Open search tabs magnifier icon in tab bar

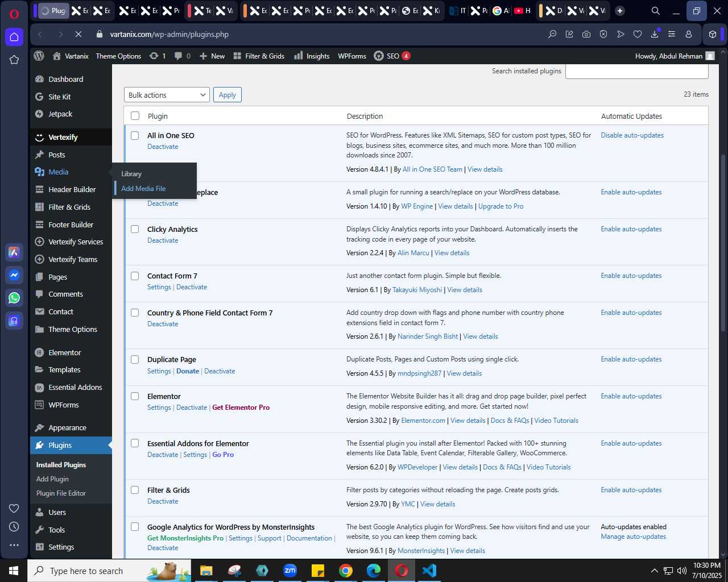[x=655, y=11]
